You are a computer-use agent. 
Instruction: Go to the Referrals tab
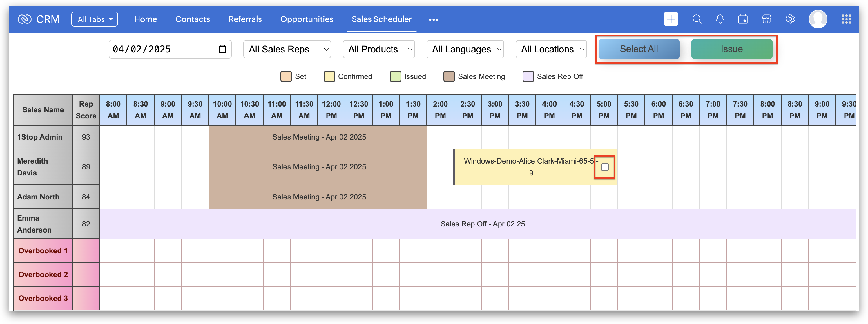[x=245, y=19]
